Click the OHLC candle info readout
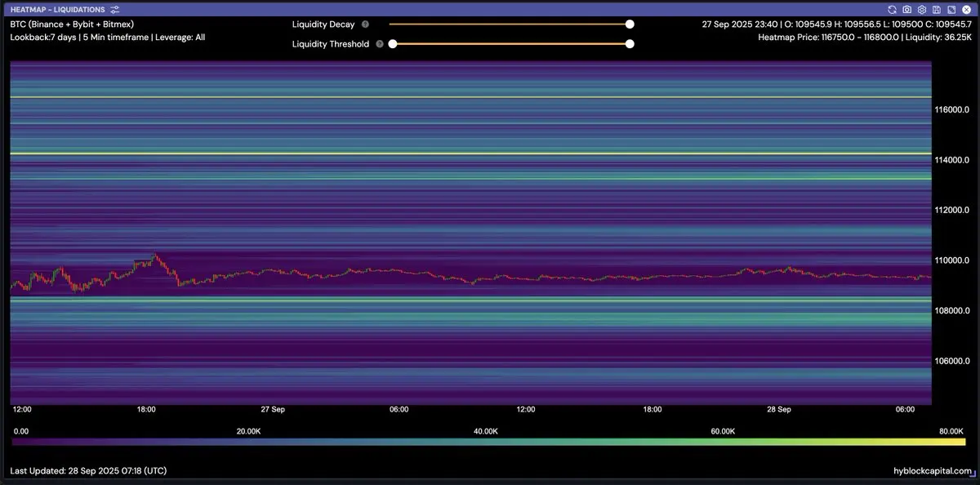Screen dimensions: 980x485 [836, 24]
